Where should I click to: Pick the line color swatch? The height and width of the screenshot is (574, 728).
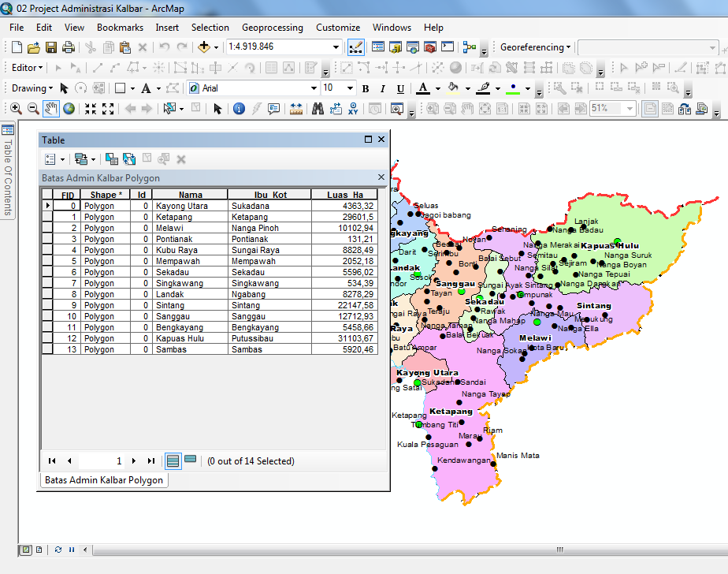pyautogui.click(x=483, y=88)
